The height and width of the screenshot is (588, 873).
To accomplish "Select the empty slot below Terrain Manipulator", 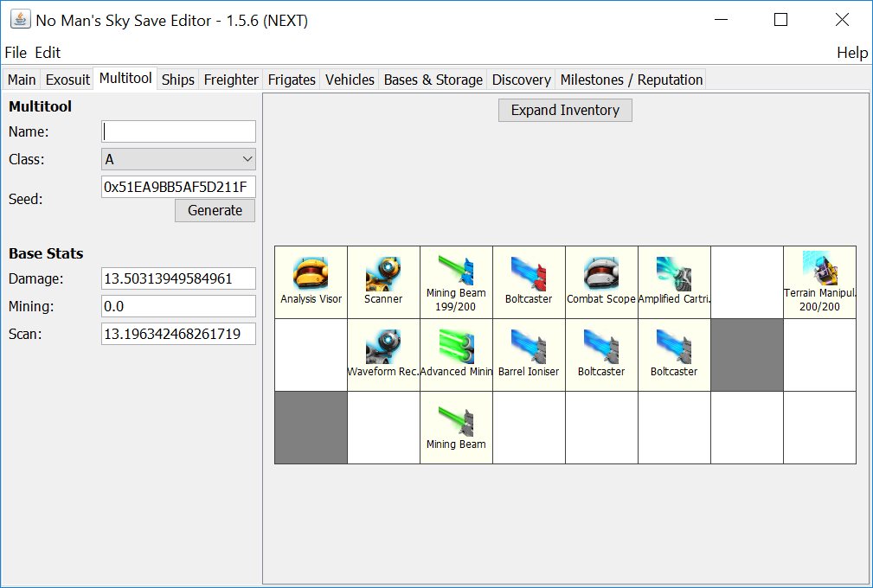I will 819,355.
